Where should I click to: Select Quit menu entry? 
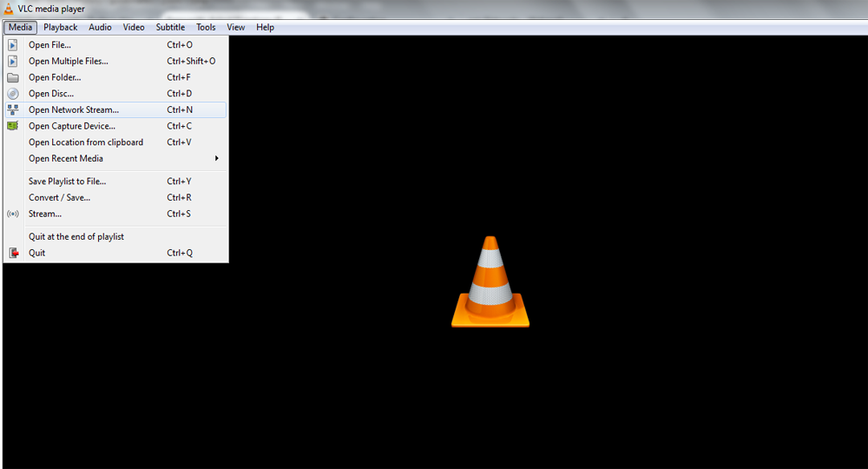click(115, 253)
